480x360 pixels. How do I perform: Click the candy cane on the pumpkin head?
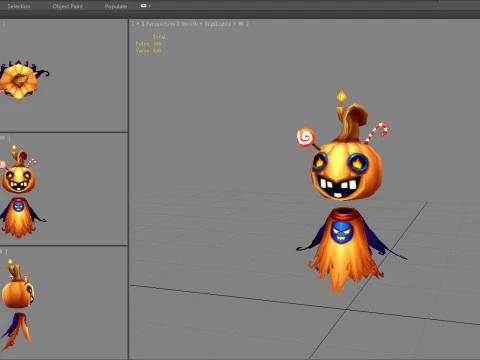click(x=376, y=133)
